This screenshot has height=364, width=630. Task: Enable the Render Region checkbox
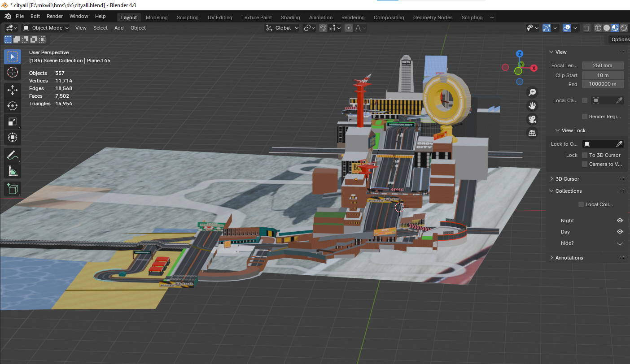(585, 117)
